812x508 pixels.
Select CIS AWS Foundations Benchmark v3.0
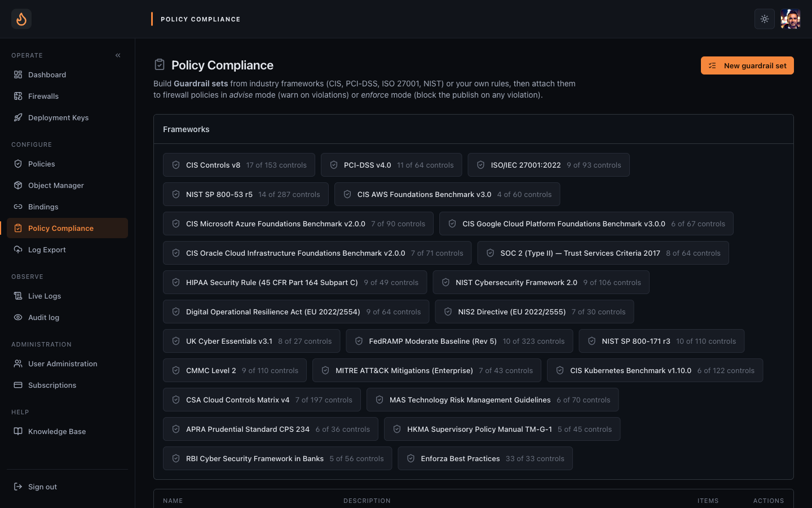click(x=447, y=194)
